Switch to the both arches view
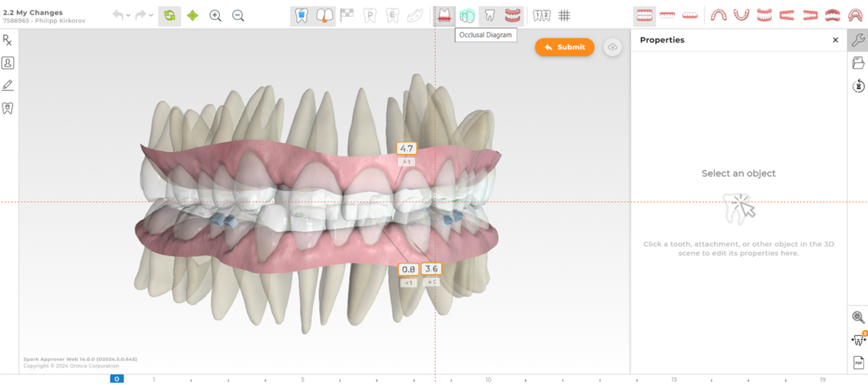The height and width of the screenshot is (390, 868). click(x=644, y=15)
